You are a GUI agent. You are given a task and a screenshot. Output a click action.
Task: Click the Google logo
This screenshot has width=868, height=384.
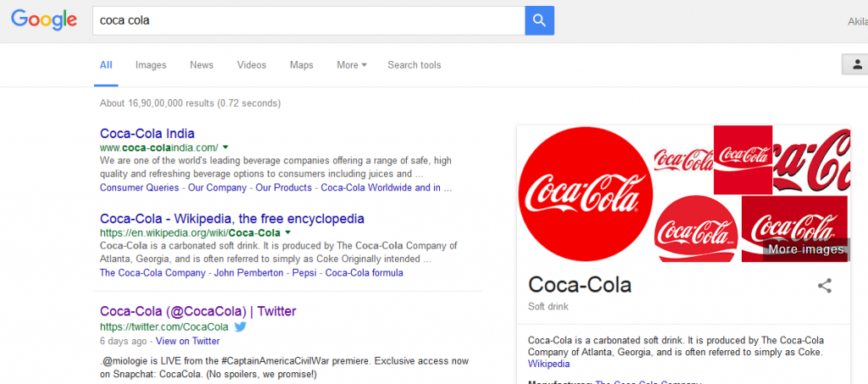tap(44, 19)
